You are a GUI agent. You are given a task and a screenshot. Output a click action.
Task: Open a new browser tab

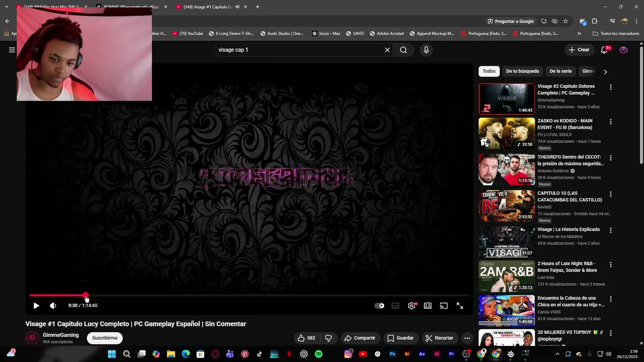258,7
